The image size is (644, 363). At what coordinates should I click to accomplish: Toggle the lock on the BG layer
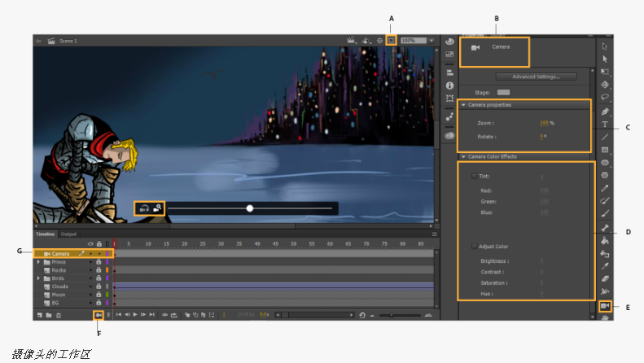coord(99,303)
